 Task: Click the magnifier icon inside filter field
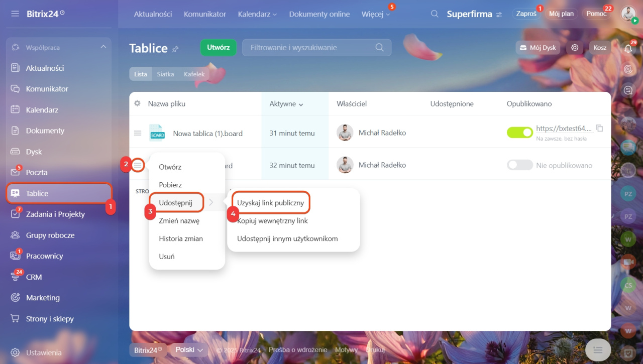(380, 48)
